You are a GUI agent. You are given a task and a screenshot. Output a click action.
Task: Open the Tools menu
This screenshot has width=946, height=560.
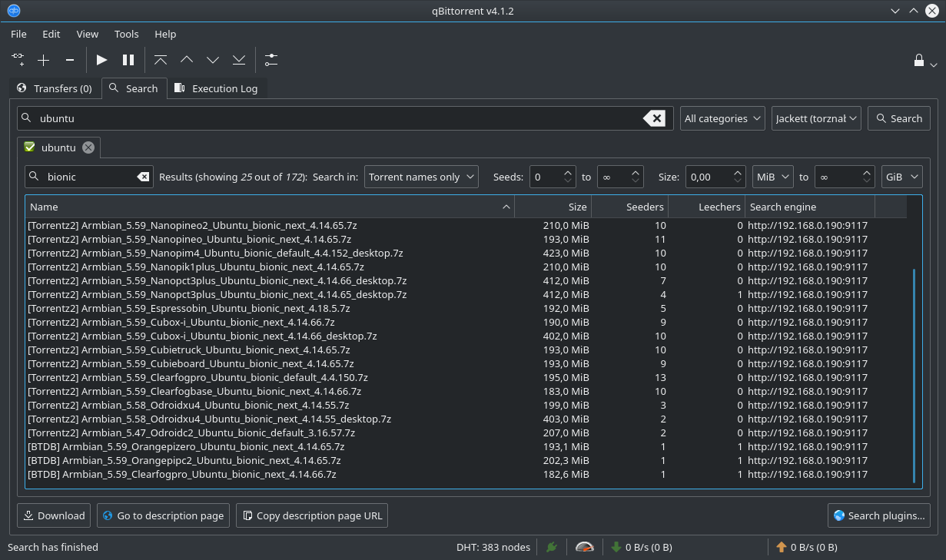(126, 34)
